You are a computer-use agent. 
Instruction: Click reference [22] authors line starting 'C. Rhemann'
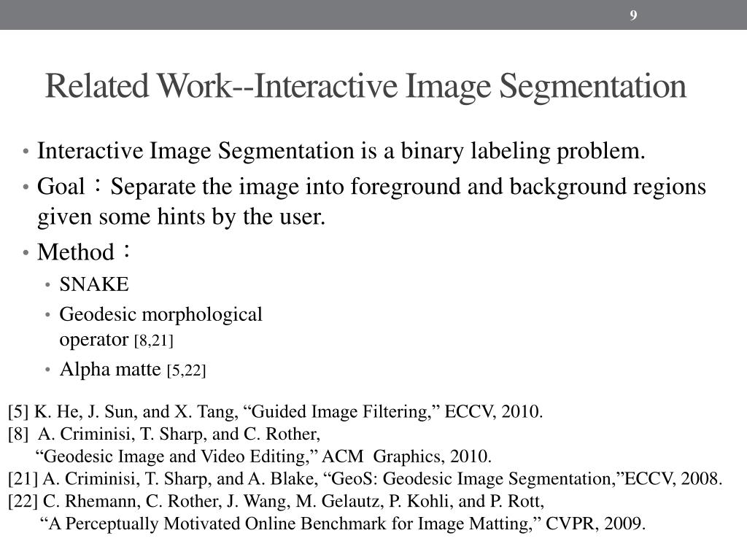(x=276, y=501)
